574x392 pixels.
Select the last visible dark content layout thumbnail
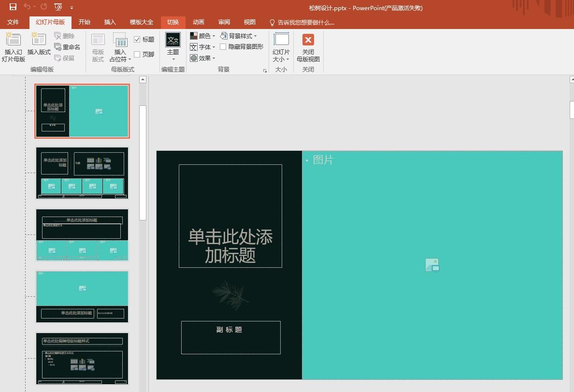pyautogui.click(x=82, y=359)
